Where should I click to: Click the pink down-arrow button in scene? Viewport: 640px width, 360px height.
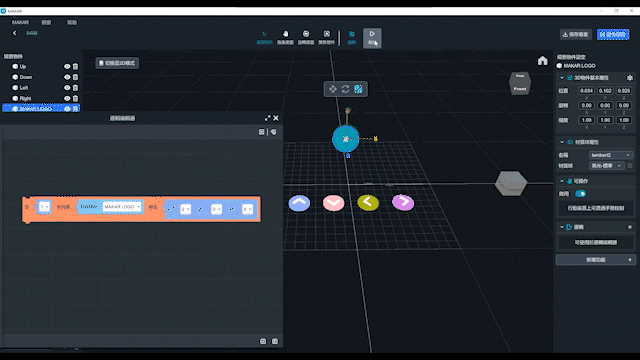(x=333, y=203)
